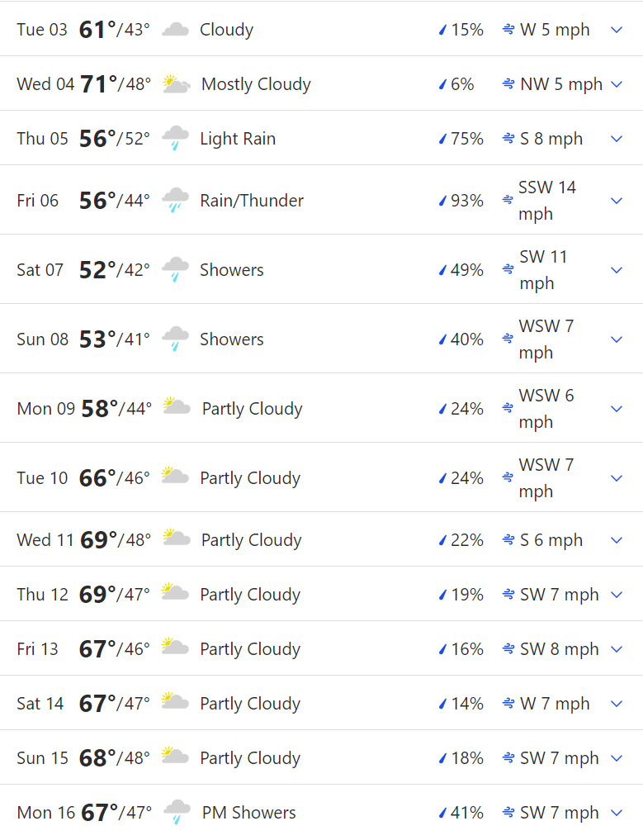Screen dimensions: 643x840
Task: Click the Rain/Thunder icon for Fri 06
Action: pyautogui.click(x=175, y=201)
